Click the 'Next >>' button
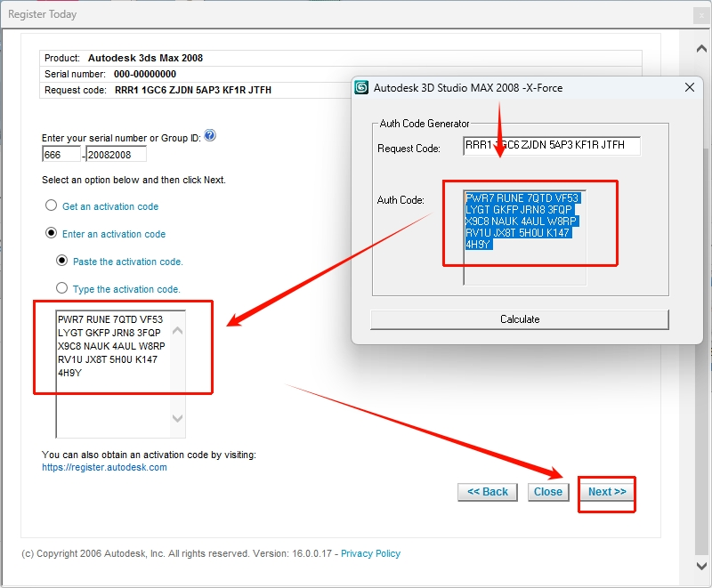Image resolution: width=712 pixels, height=588 pixels. coord(607,492)
